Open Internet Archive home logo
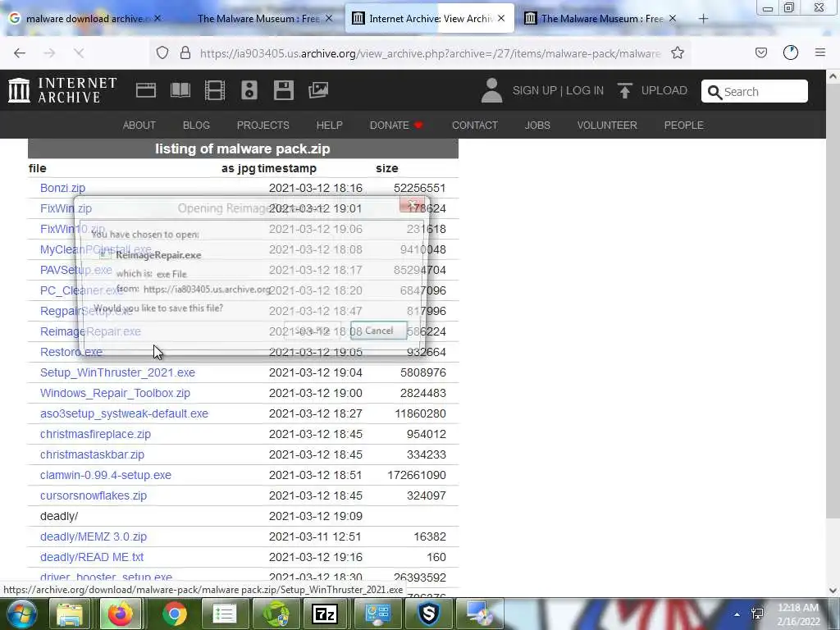Viewport: 840px width, 630px height. click(x=62, y=90)
